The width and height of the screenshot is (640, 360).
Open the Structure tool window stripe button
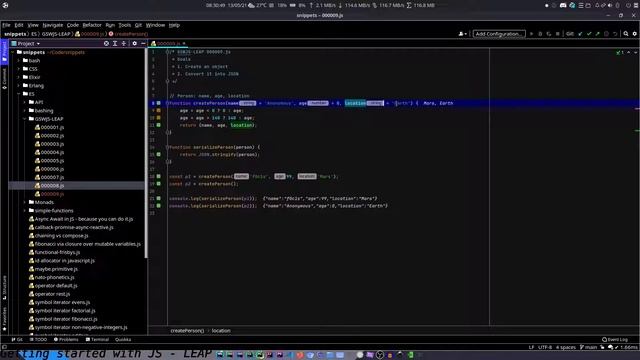tap(4, 287)
